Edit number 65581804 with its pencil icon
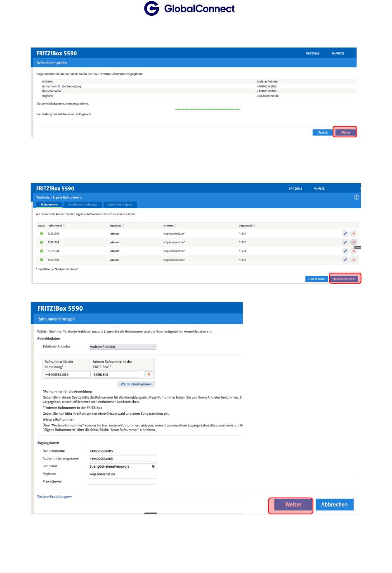Image resolution: width=392 pixels, height=573 pixels. (x=345, y=251)
